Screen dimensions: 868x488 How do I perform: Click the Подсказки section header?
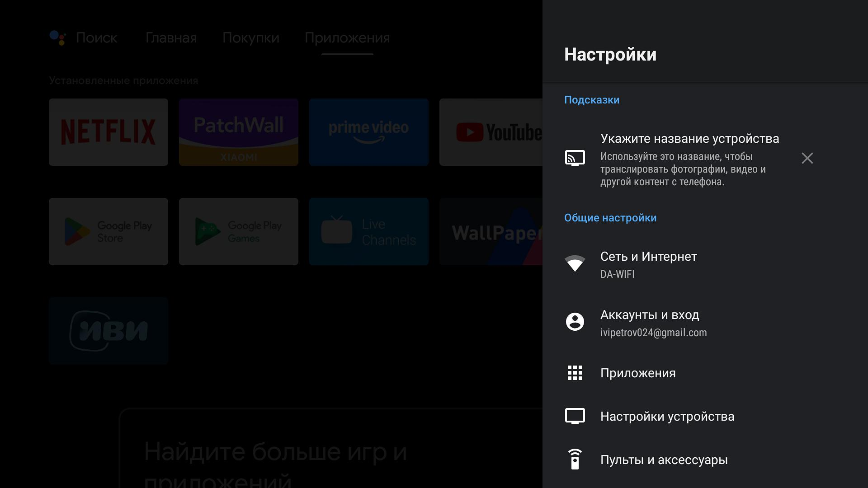(592, 100)
